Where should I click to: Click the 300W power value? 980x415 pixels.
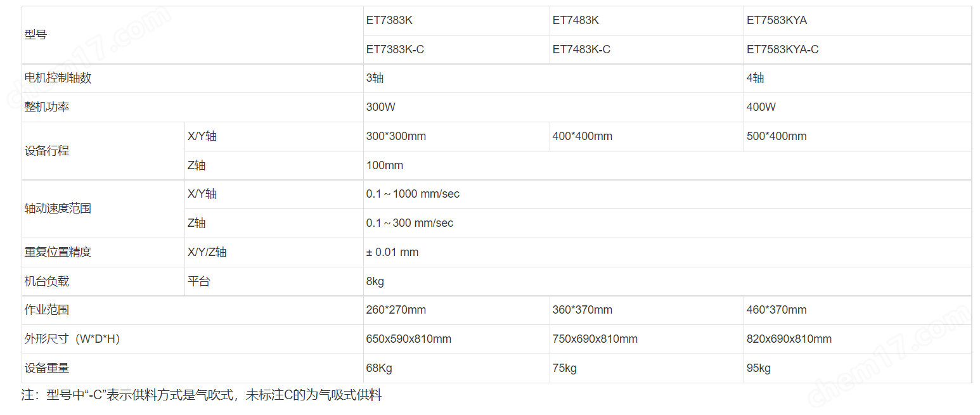point(380,107)
